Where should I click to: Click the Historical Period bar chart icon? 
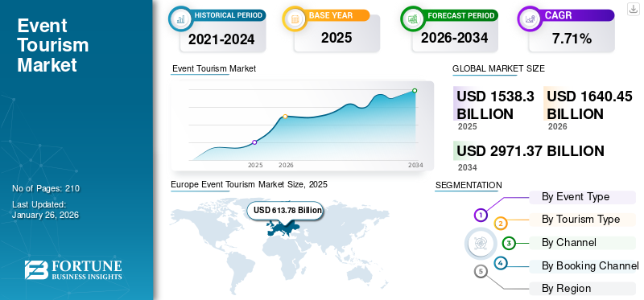(x=180, y=18)
